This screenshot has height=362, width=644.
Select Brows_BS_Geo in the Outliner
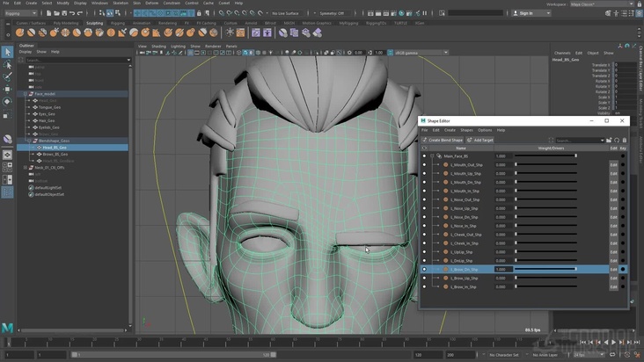coord(55,154)
